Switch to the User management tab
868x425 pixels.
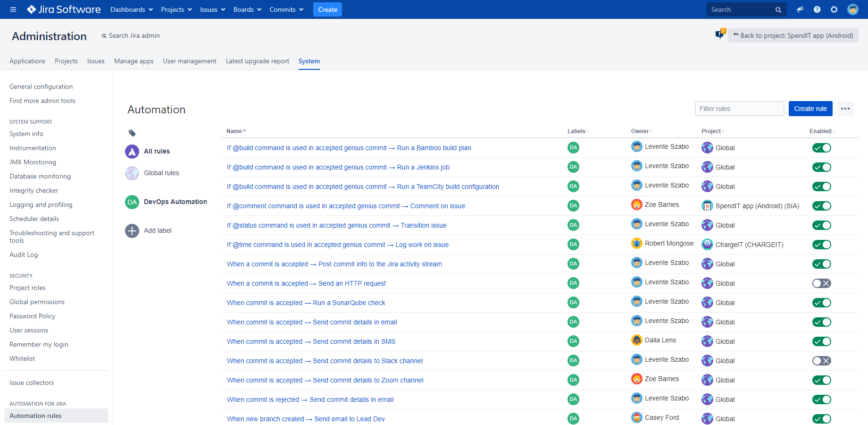(189, 61)
